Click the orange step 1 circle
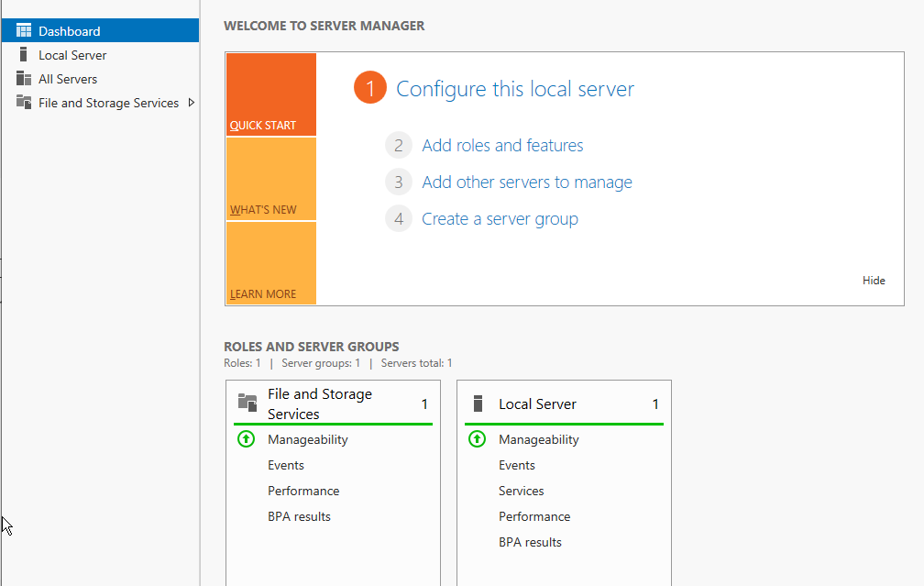The width and height of the screenshot is (924, 586). click(x=370, y=88)
